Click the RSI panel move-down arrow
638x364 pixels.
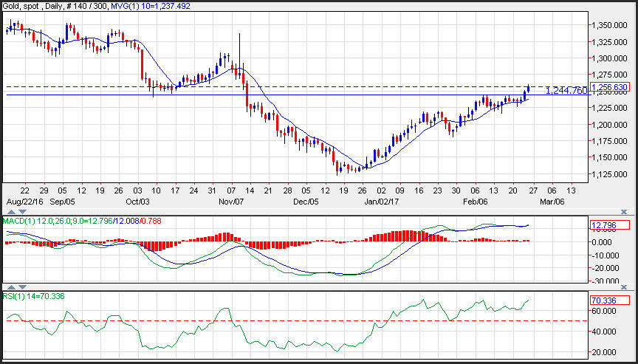(x=21, y=286)
